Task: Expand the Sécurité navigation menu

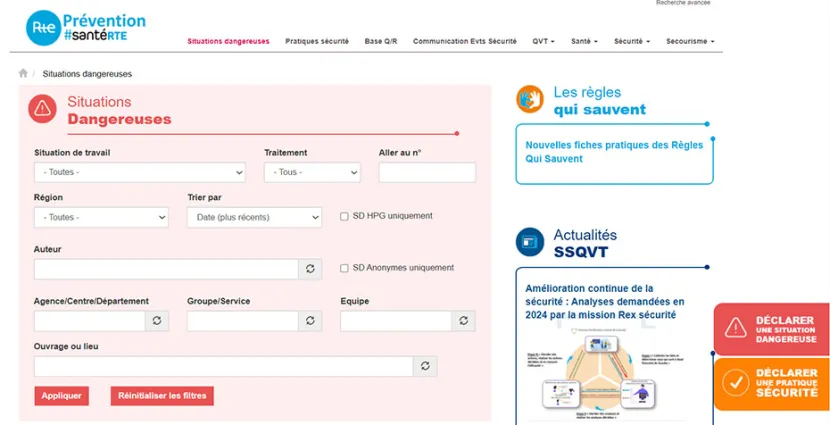Action: 632,41
